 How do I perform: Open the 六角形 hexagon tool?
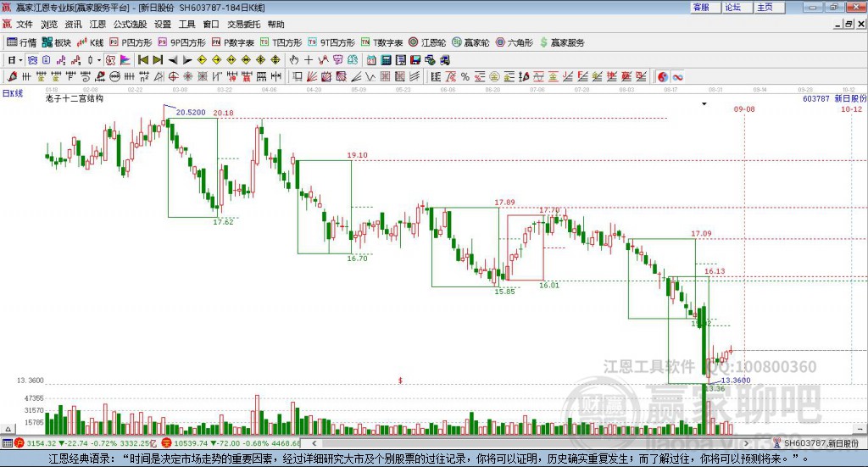pos(515,42)
